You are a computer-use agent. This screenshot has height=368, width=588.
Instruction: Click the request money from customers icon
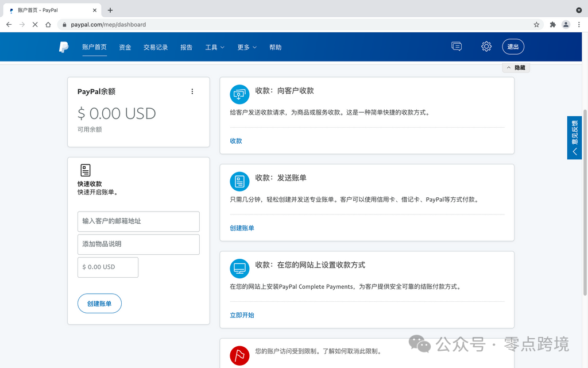239,94
